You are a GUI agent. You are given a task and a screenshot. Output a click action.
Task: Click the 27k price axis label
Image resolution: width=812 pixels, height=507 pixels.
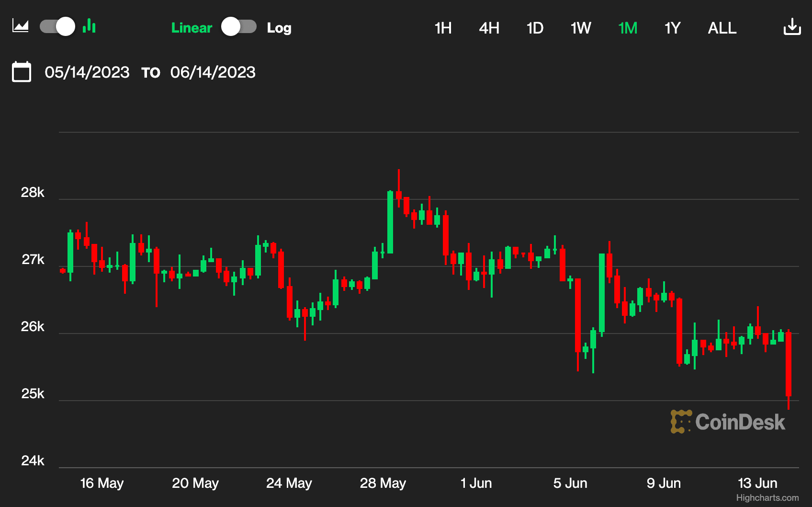33,259
